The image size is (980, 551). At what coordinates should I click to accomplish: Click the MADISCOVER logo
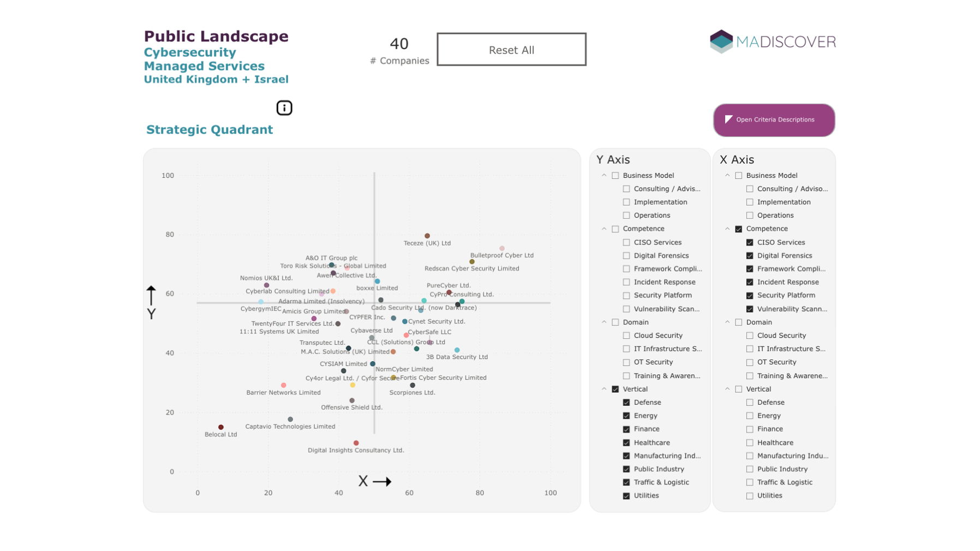pos(772,42)
